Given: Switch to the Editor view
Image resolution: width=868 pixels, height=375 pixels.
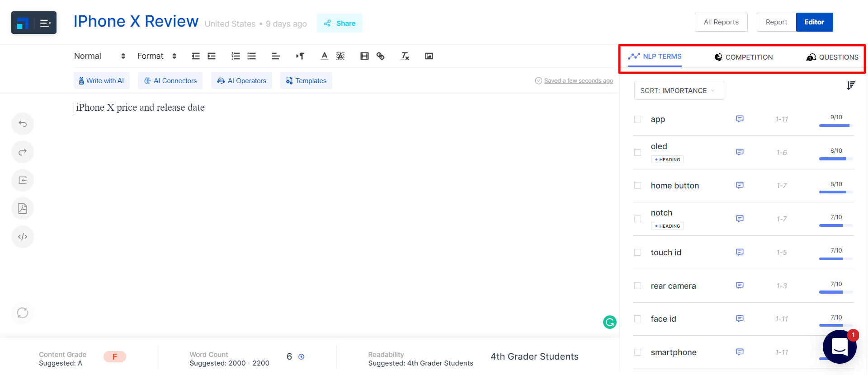Looking at the screenshot, I should click(814, 22).
